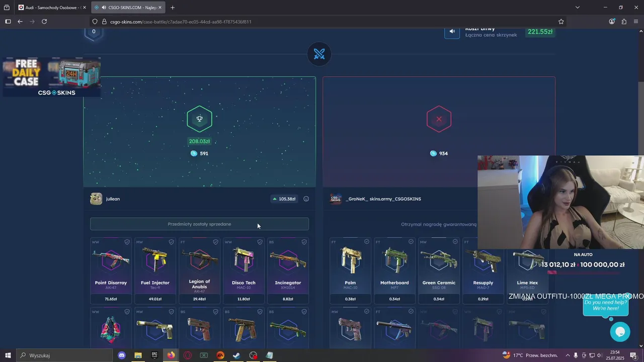Image resolution: width=644 pixels, height=362 pixels.
Task: Open the browser extensions panel
Action: click(x=624, y=22)
